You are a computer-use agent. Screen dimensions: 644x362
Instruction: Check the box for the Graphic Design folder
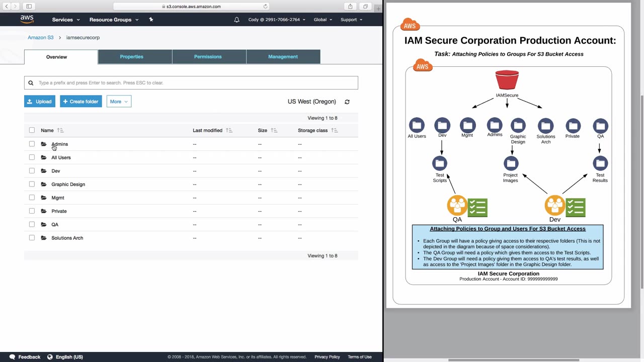[32, 185]
